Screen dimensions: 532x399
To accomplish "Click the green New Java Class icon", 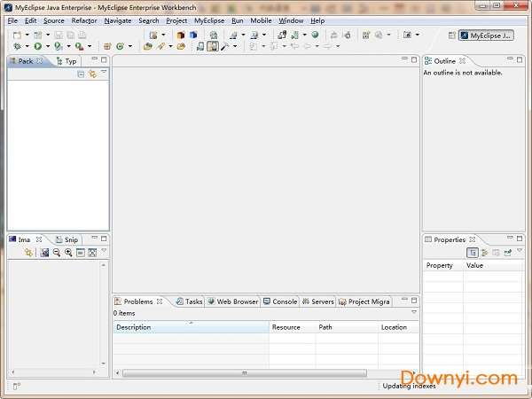I will coord(120,46).
